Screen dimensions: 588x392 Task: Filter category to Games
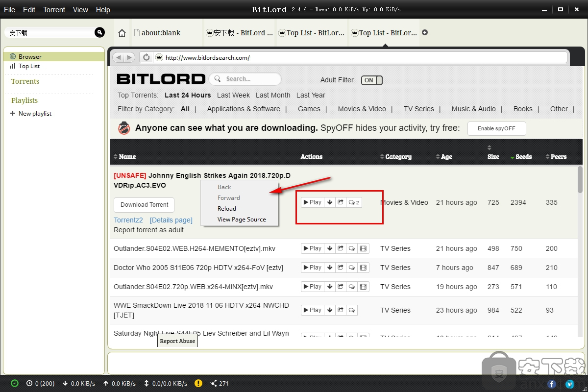(309, 109)
